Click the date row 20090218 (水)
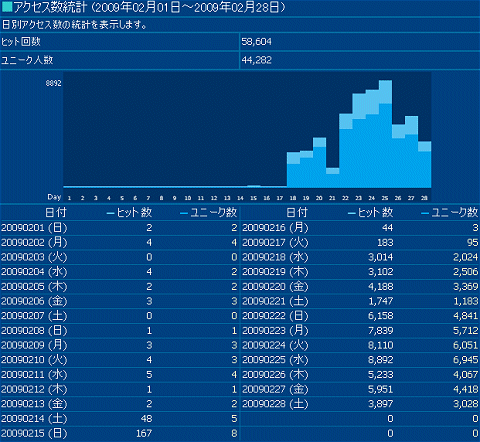This screenshot has width=480, height=442. 275,257
